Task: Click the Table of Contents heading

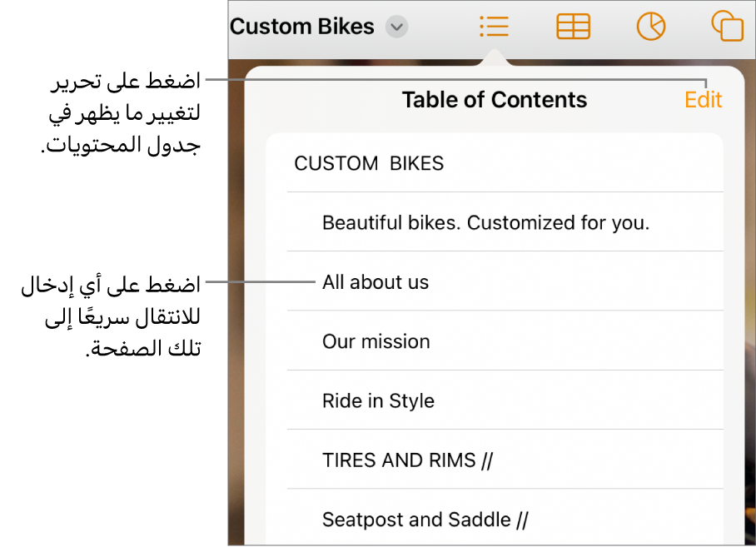Action: [x=495, y=100]
